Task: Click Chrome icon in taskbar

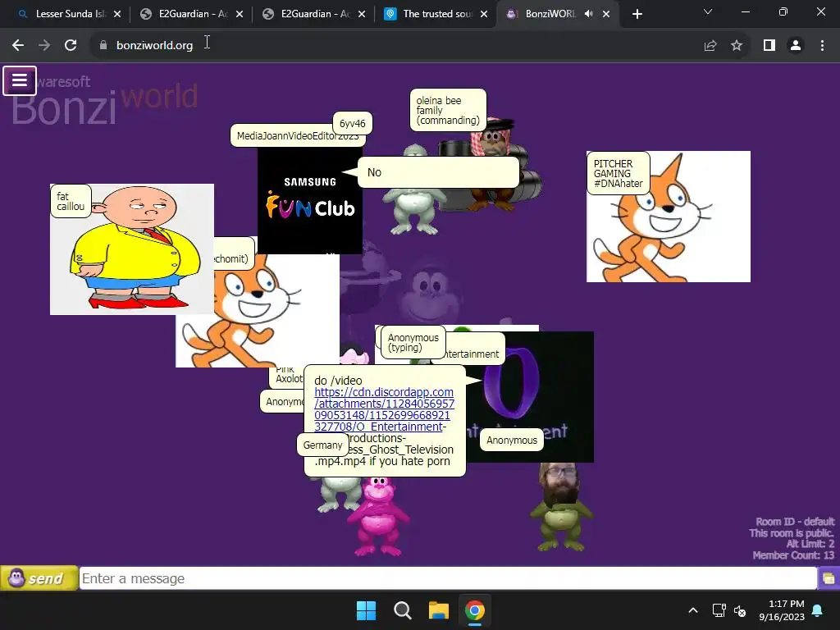Action: (x=475, y=610)
